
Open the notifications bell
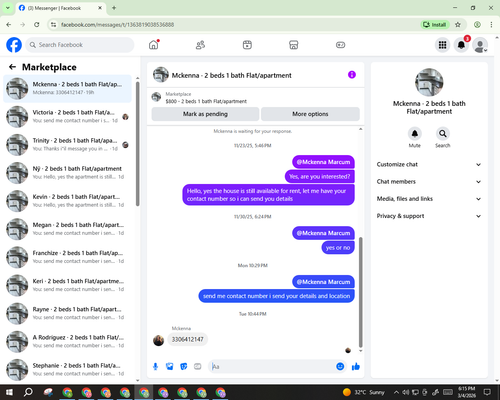coord(461,45)
